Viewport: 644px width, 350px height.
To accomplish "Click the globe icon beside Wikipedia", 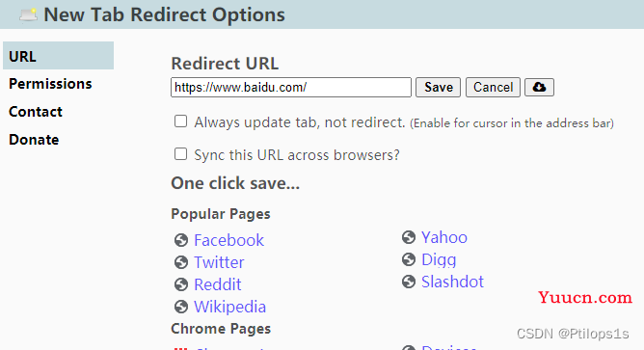I will pyautogui.click(x=181, y=307).
